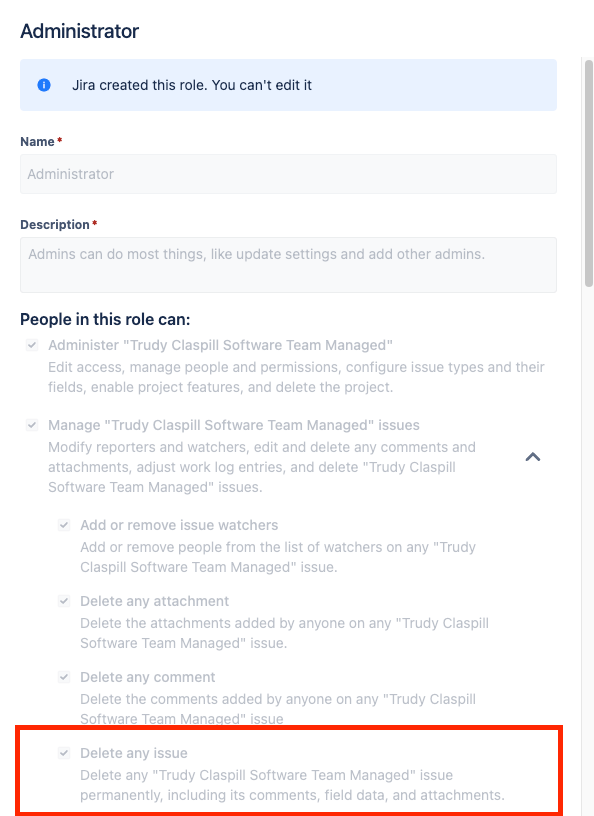Click the vertical scrollbar thumb
The image size is (594, 816).
tap(589, 173)
